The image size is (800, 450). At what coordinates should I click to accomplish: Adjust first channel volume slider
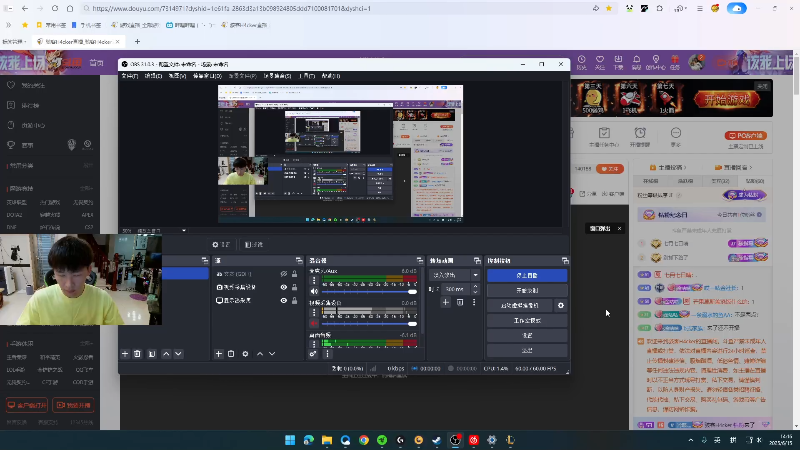(x=369, y=291)
